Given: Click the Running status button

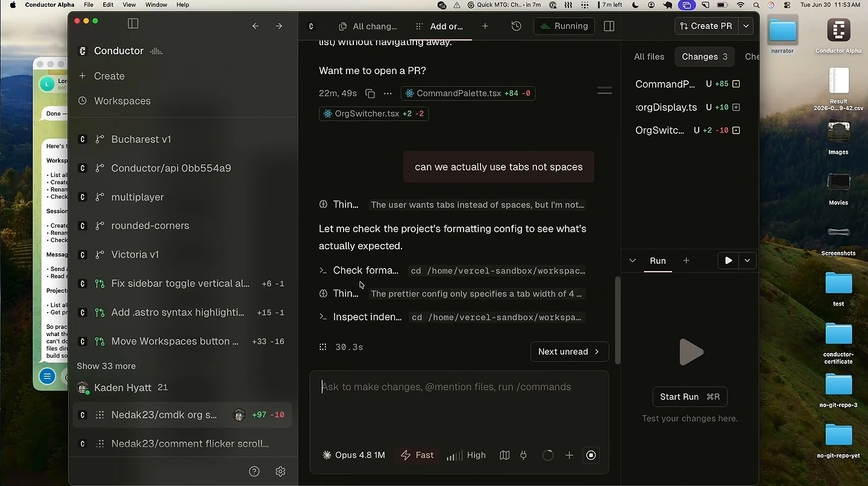Looking at the screenshot, I should tap(564, 26).
